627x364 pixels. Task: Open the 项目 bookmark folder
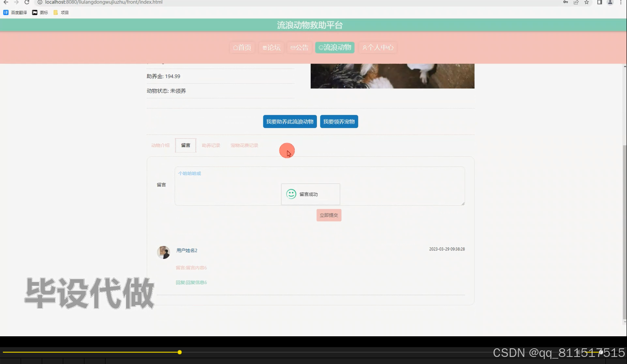click(x=61, y=12)
